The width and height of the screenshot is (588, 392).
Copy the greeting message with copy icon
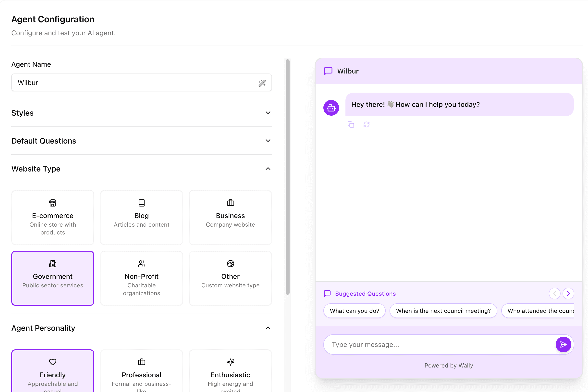[x=351, y=124]
